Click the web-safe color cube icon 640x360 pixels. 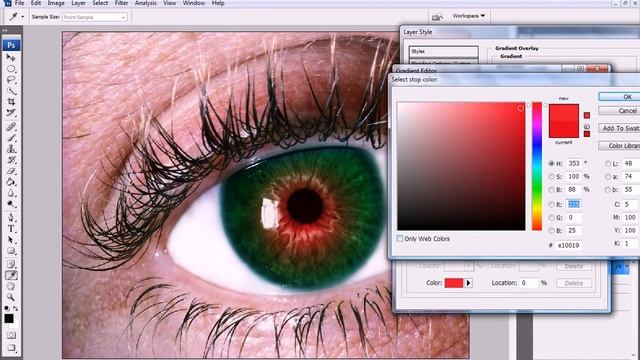tap(587, 127)
